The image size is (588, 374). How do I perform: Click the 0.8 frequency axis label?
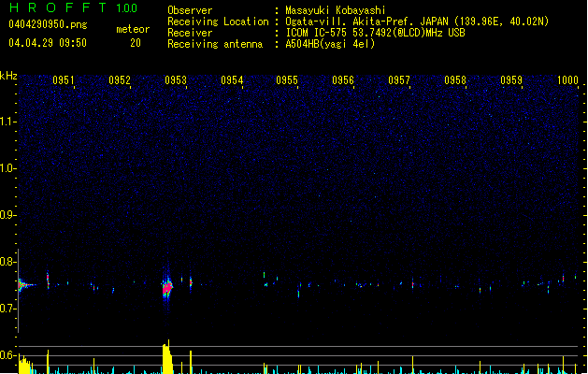tap(8, 262)
